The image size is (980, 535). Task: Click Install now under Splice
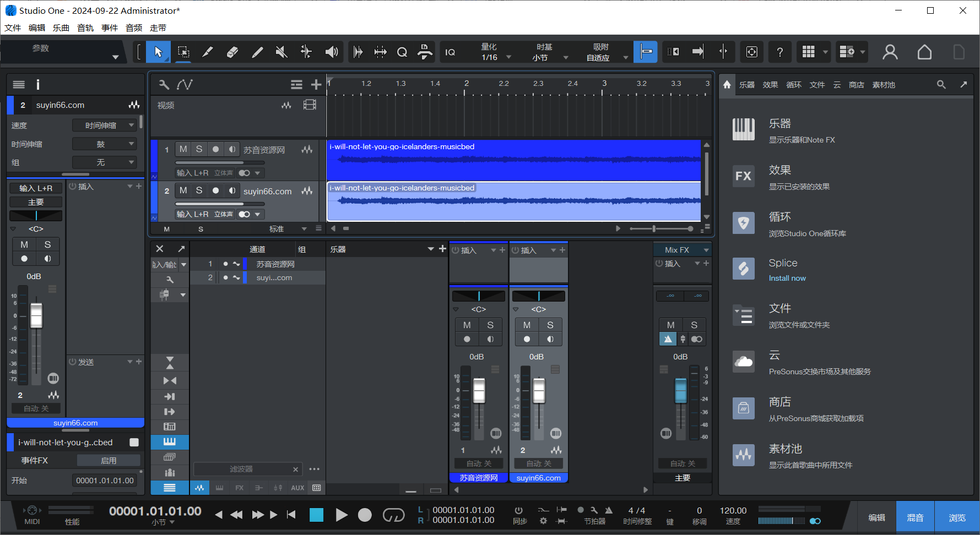pos(787,278)
